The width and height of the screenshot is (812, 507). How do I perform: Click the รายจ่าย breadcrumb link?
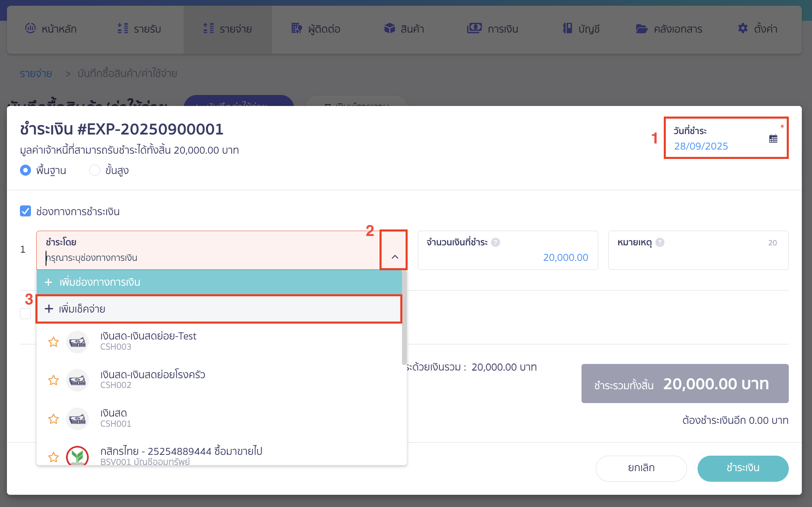point(36,73)
